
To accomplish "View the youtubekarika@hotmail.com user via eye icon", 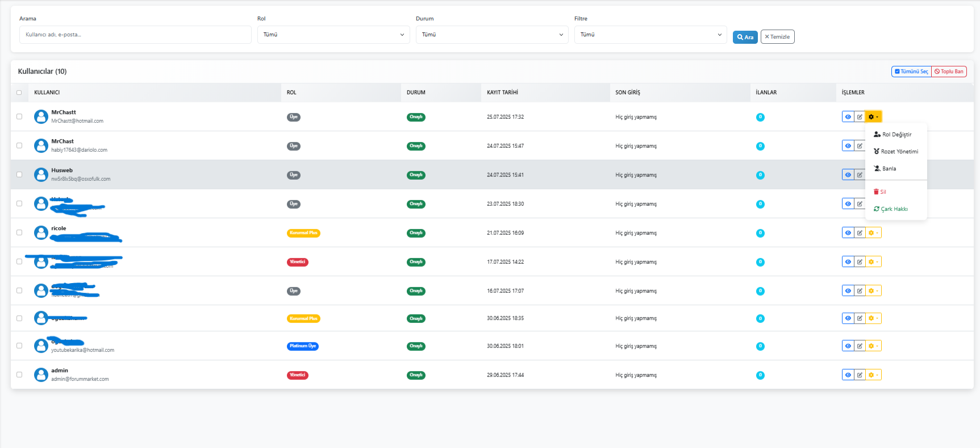I will click(x=848, y=346).
